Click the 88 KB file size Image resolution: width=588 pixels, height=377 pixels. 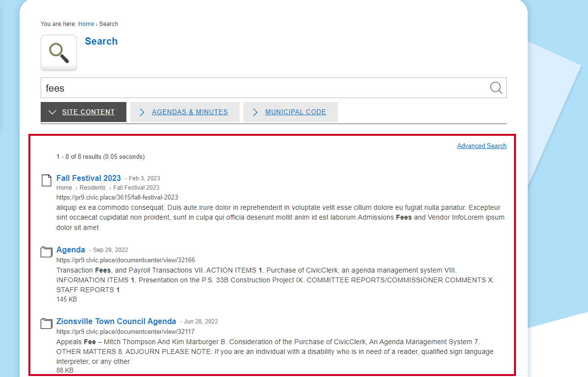tap(65, 371)
